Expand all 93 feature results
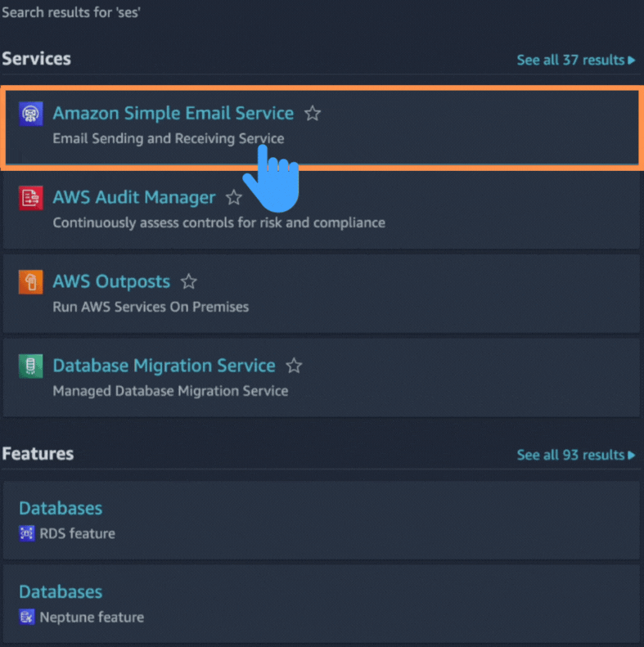Viewport: 644px width, 647px height. pos(575,455)
